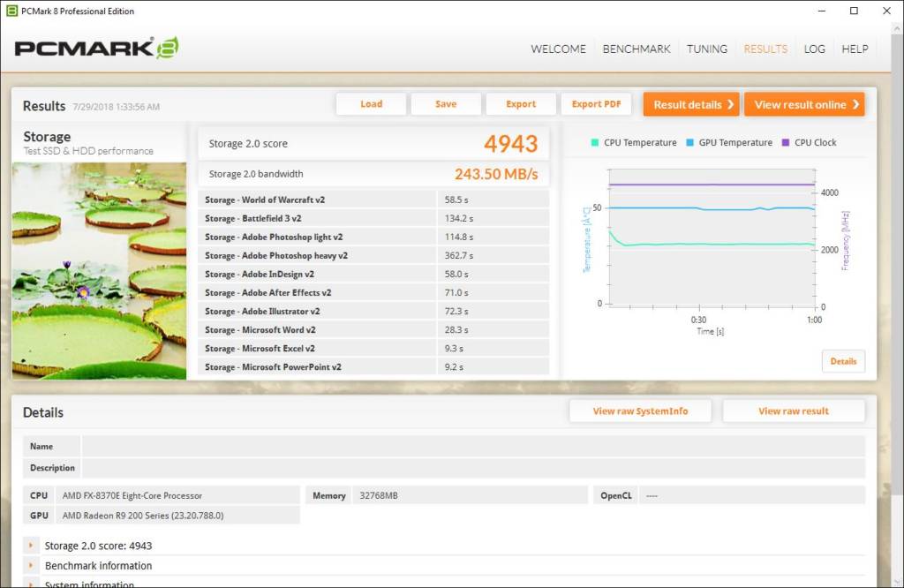
Task: Open the Help tab
Action: 855,49
